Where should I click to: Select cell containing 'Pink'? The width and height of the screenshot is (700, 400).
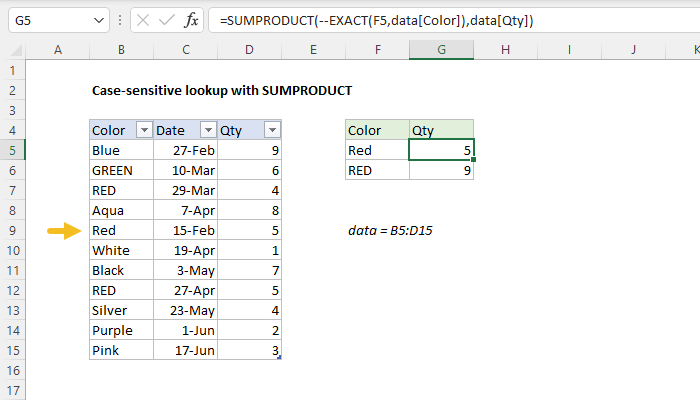click(x=121, y=350)
